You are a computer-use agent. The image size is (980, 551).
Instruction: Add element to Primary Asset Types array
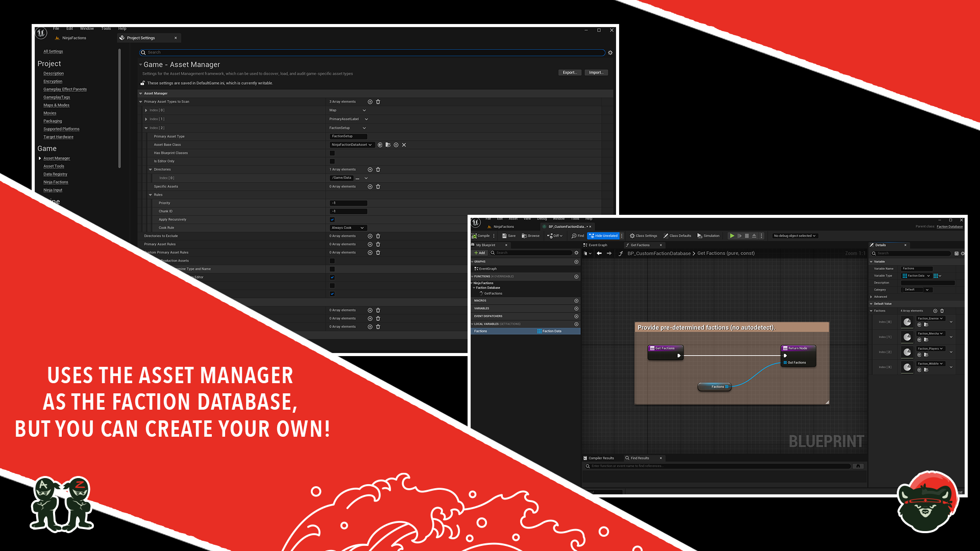(370, 102)
